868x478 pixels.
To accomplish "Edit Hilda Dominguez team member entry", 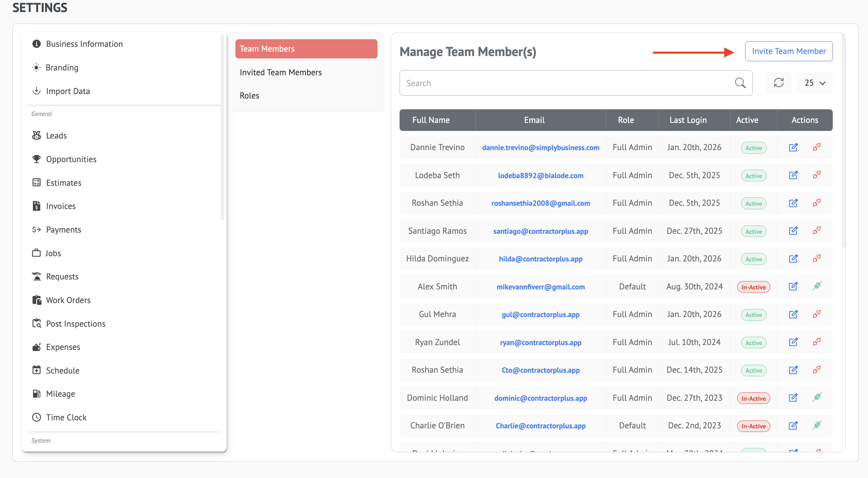I will [793, 259].
